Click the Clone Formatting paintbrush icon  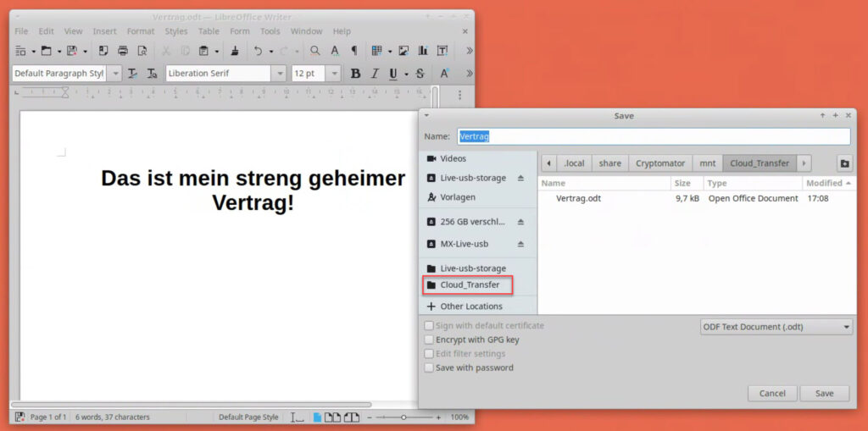(235, 51)
